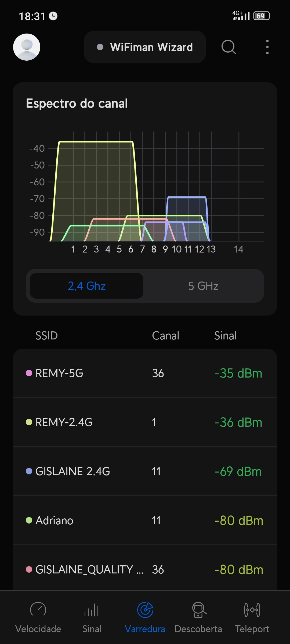Open the Descoberta device discovery icon

coord(199,610)
